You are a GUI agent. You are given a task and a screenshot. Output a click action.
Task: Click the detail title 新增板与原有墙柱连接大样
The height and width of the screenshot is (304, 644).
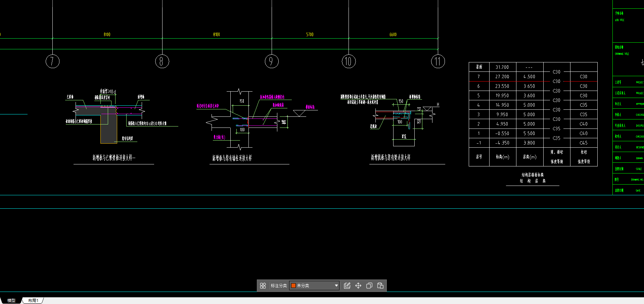click(232, 158)
